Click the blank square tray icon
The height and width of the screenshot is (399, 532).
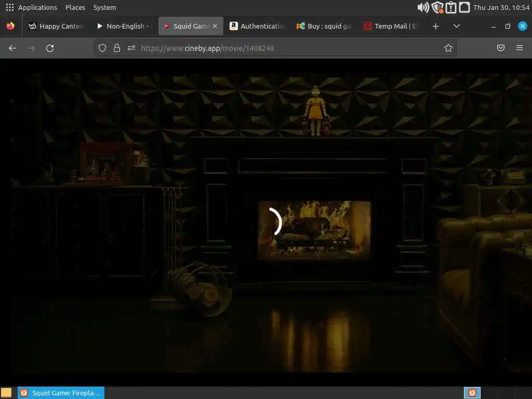click(464, 7)
